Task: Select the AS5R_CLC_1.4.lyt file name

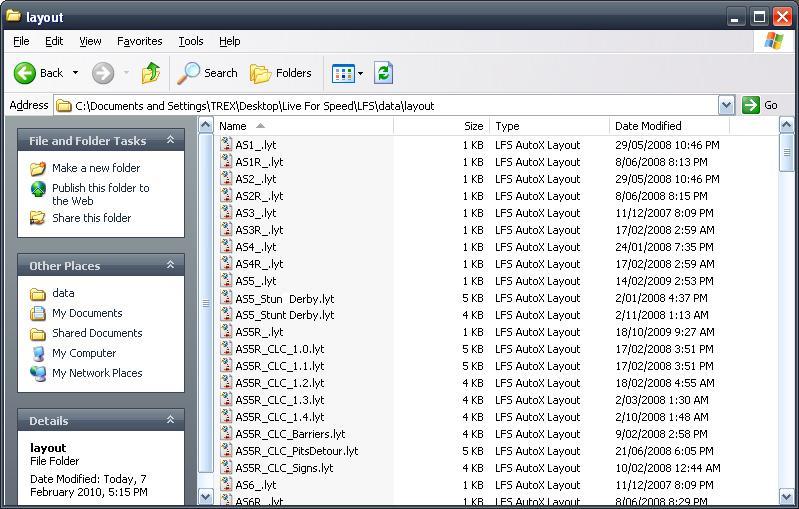Action: click(280, 417)
